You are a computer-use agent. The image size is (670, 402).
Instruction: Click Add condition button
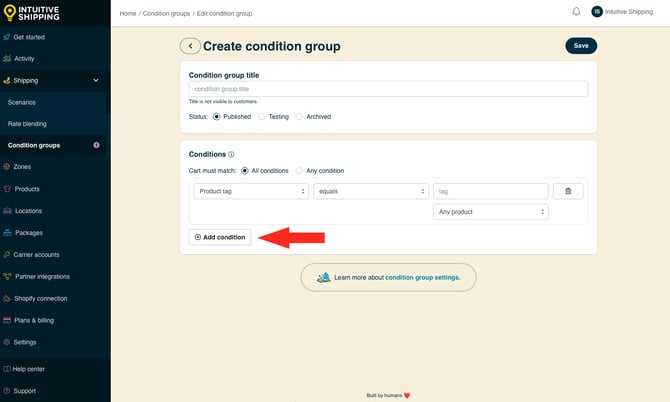pyautogui.click(x=220, y=237)
